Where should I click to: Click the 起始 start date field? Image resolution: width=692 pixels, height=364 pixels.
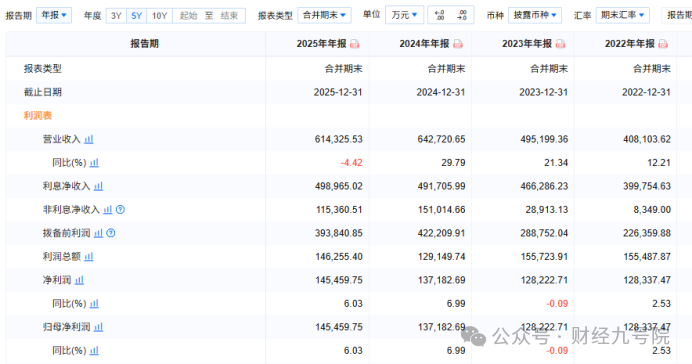[x=188, y=16]
